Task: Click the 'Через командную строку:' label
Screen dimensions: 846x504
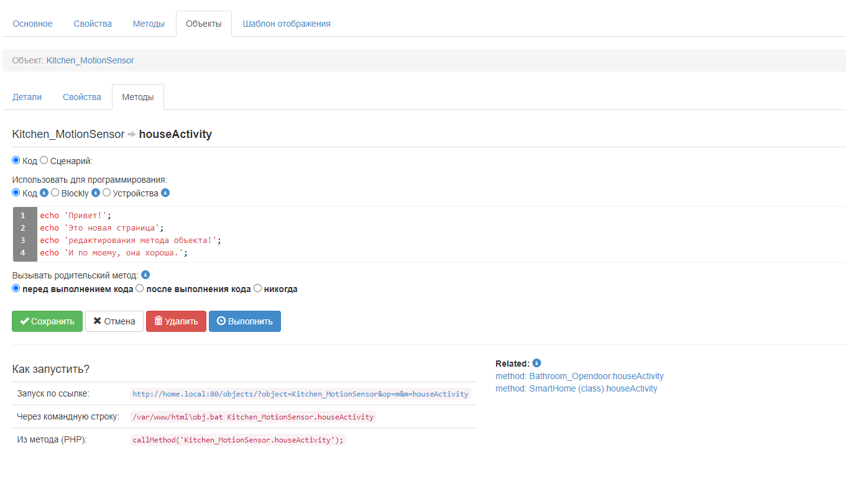Action: coord(68,416)
